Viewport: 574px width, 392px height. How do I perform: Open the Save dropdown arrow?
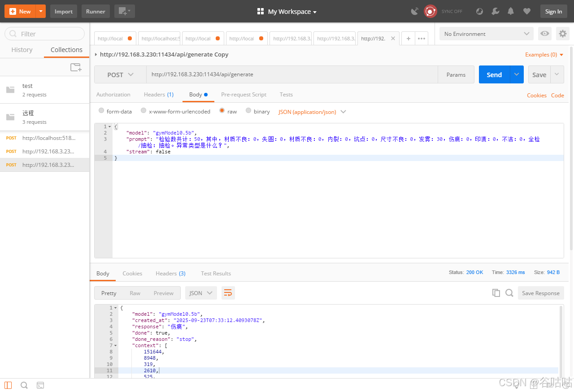click(x=557, y=75)
